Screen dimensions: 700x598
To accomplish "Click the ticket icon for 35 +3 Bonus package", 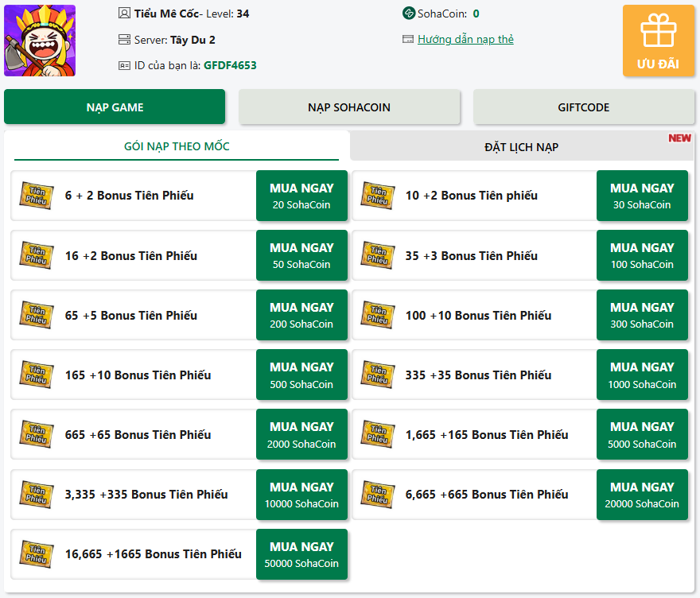I will click(377, 255).
